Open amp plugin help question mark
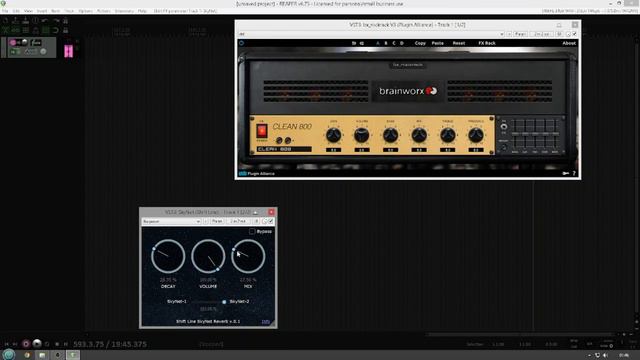 tap(574, 173)
